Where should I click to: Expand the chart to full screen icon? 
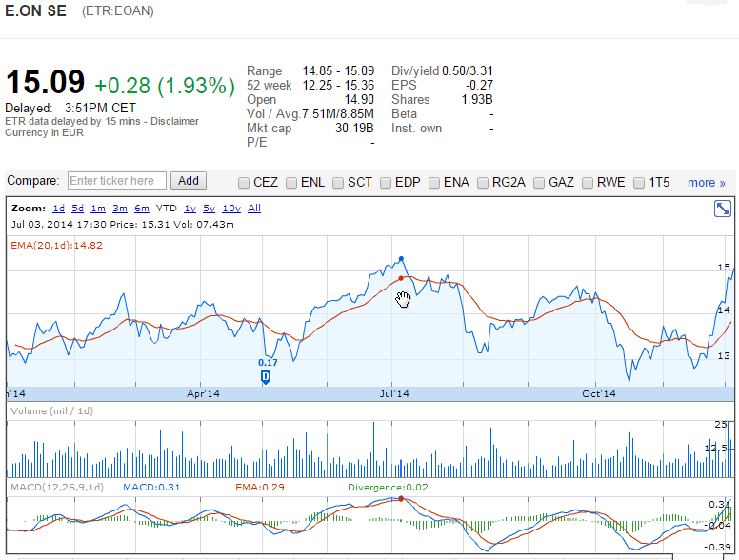[x=722, y=209]
